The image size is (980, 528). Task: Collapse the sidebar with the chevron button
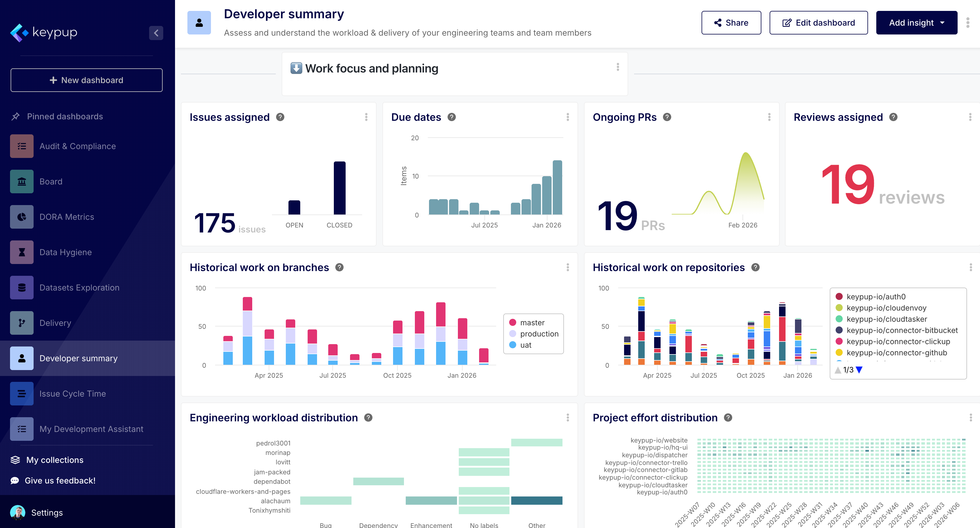point(156,33)
